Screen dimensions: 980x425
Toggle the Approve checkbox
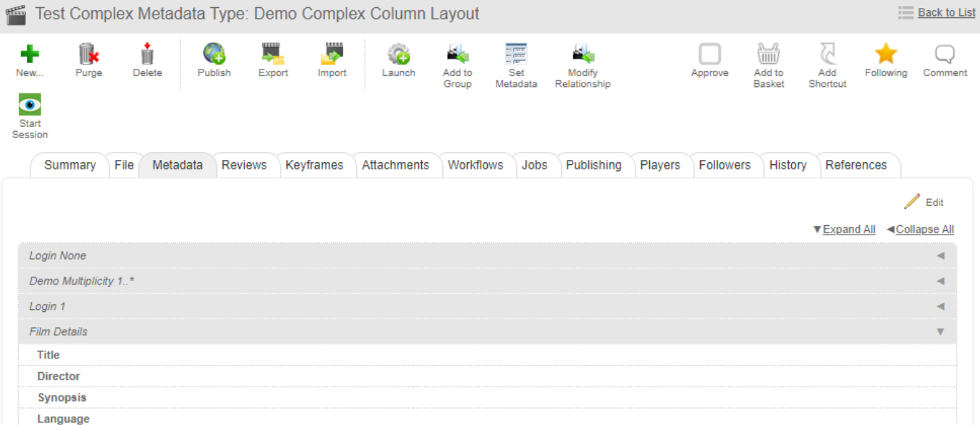709,55
